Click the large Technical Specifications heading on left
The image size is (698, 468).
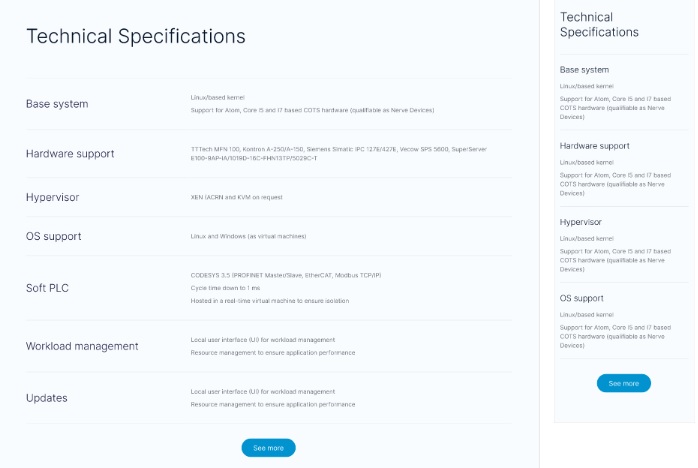[136, 37]
